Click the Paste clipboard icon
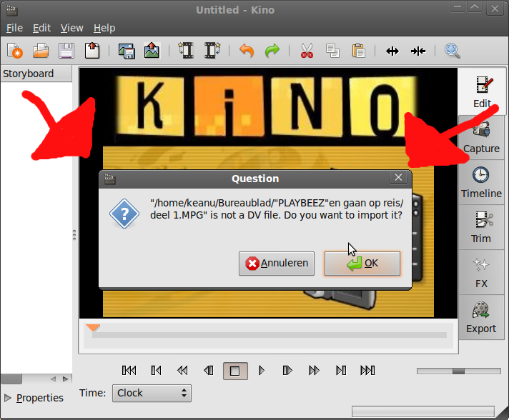Image resolution: width=509 pixels, height=420 pixels. point(358,51)
